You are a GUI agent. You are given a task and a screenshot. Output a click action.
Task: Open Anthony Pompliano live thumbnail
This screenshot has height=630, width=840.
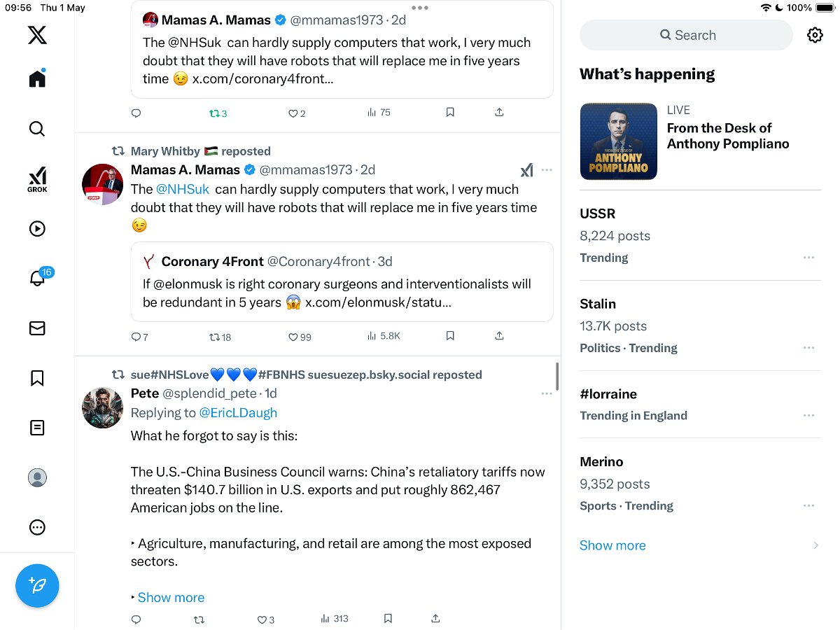point(619,141)
